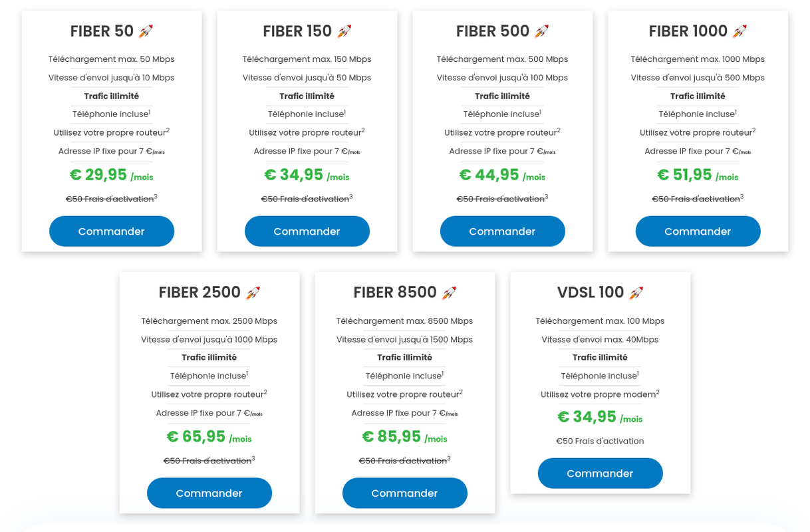The image size is (810, 532).
Task: Click the rocket icon next to FIBER 8500
Action: (449, 293)
